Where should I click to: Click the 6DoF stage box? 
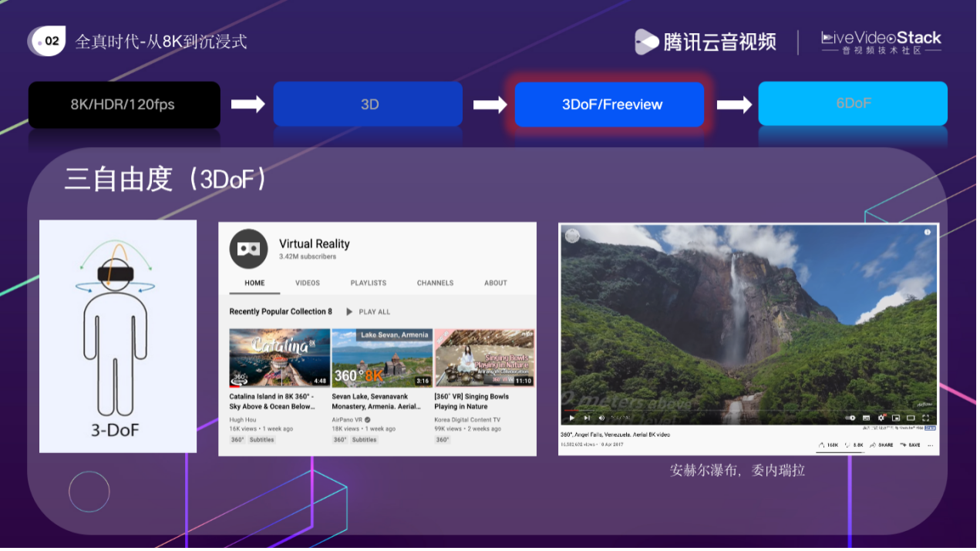(853, 103)
